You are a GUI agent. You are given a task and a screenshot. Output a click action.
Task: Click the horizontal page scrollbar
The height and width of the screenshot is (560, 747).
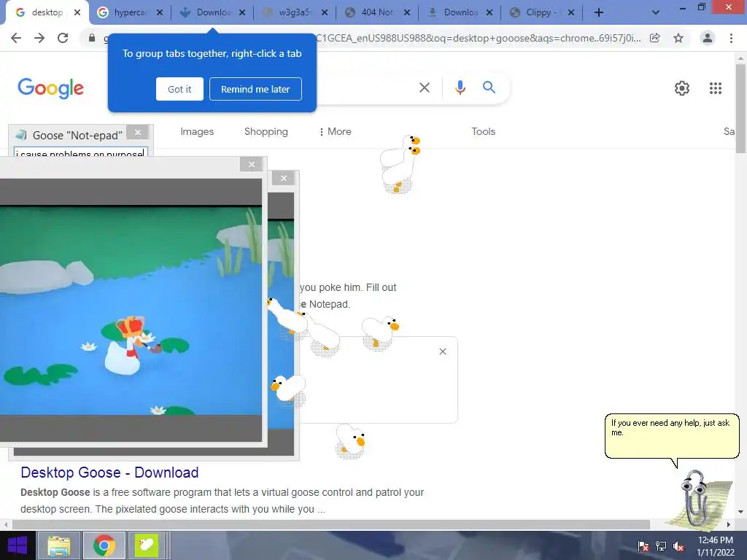click(x=331, y=524)
